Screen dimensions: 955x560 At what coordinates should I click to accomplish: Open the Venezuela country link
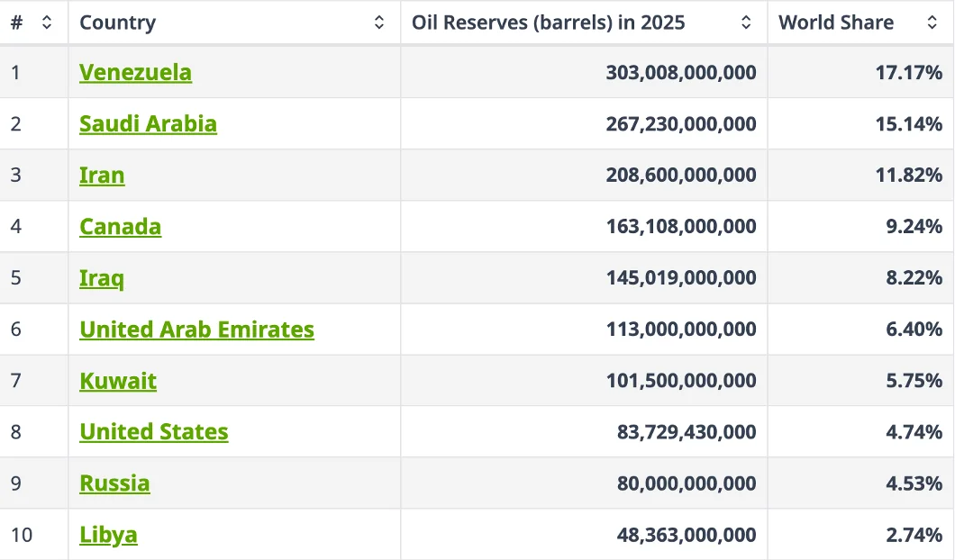point(135,72)
